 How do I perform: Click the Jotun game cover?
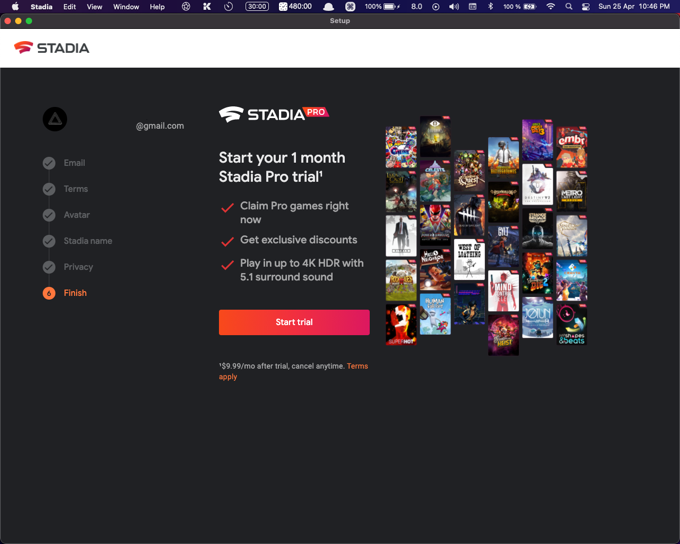[537, 318]
